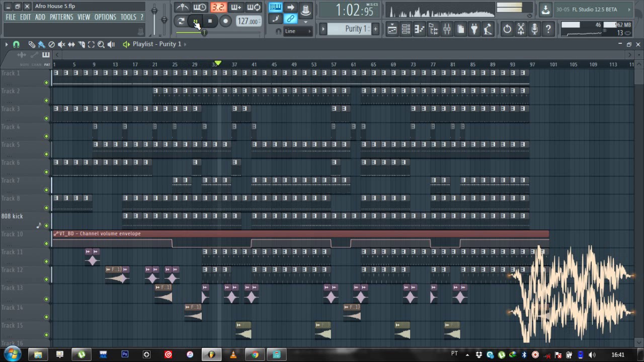Screen dimensions: 644x362
Task: Select the Slip tool in Playlist toolbar
Action: 71,44
